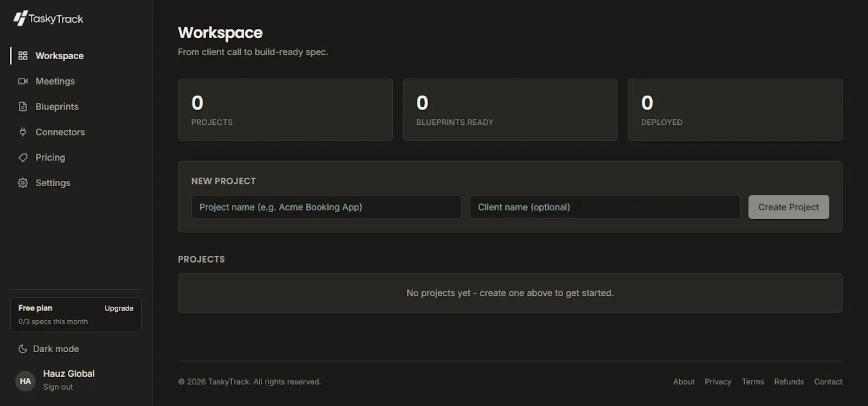This screenshot has width=868, height=406.
Task: Open the Workspace menu item
Action: tap(76, 56)
